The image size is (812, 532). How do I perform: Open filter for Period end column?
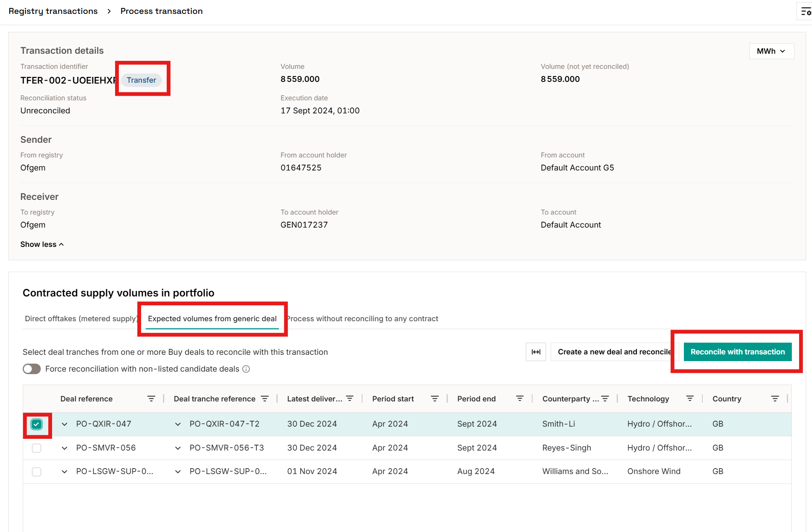click(x=520, y=398)
